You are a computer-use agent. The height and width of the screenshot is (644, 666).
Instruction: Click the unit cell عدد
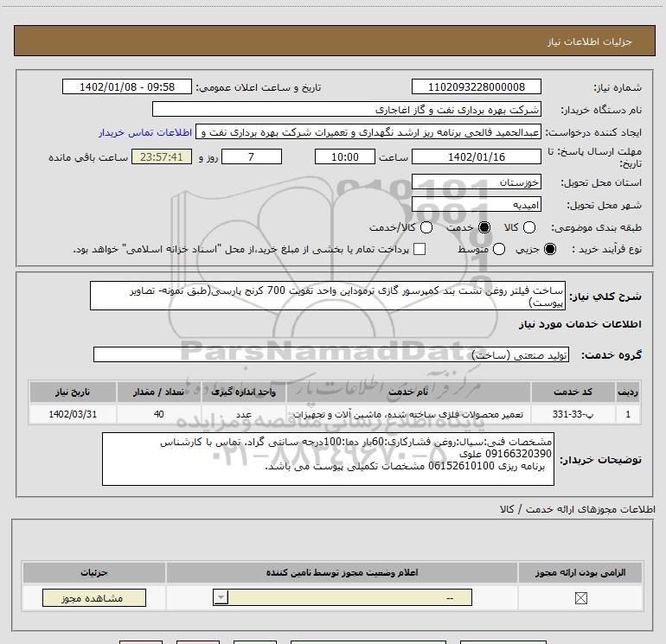point(243,414)
